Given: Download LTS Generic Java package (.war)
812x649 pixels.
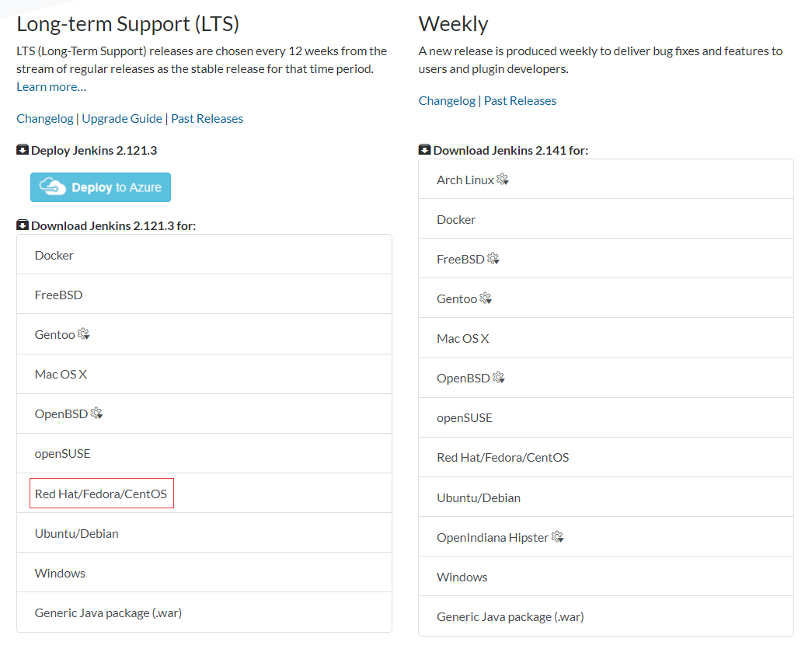Looking at the screenshot, I should pos(204,612).
